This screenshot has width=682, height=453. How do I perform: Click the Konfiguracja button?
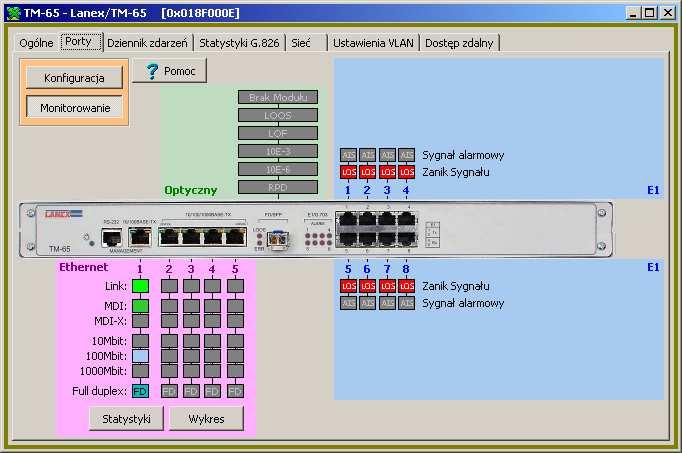click(74, 78)
